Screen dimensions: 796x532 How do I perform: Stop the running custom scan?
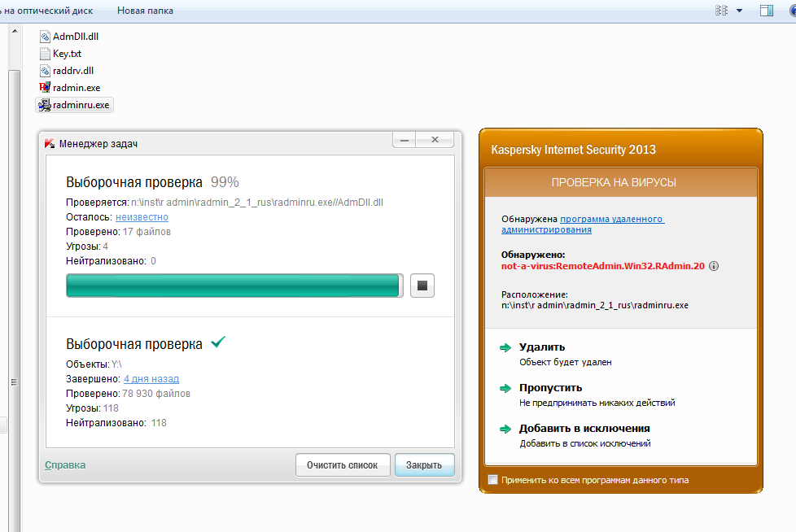click(x=422, y=286)
